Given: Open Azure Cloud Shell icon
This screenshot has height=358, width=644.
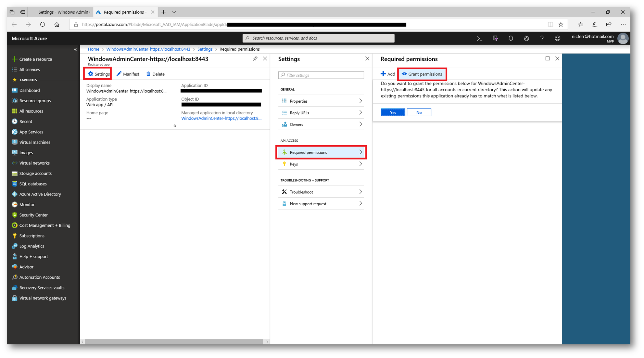Looking at the screenshot, I should click(x=479, y=38).
